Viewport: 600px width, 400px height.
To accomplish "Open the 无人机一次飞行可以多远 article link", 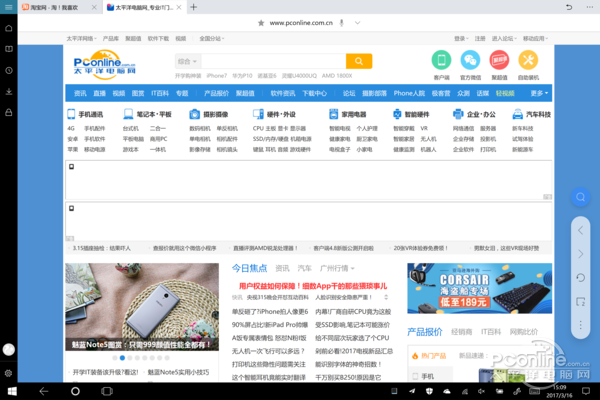I will pos(268,351).
